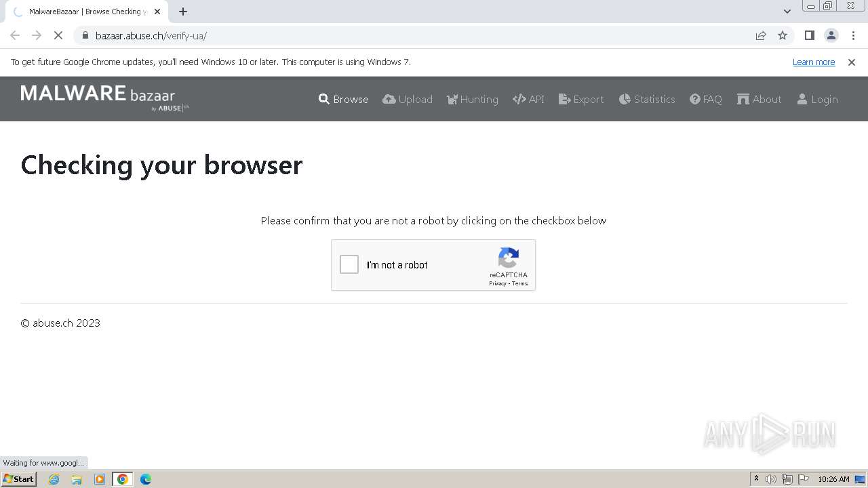868x488 pixels.
Task: Click the abuse.ch 2023 copyright text
Action: click(x=60, y=323)
